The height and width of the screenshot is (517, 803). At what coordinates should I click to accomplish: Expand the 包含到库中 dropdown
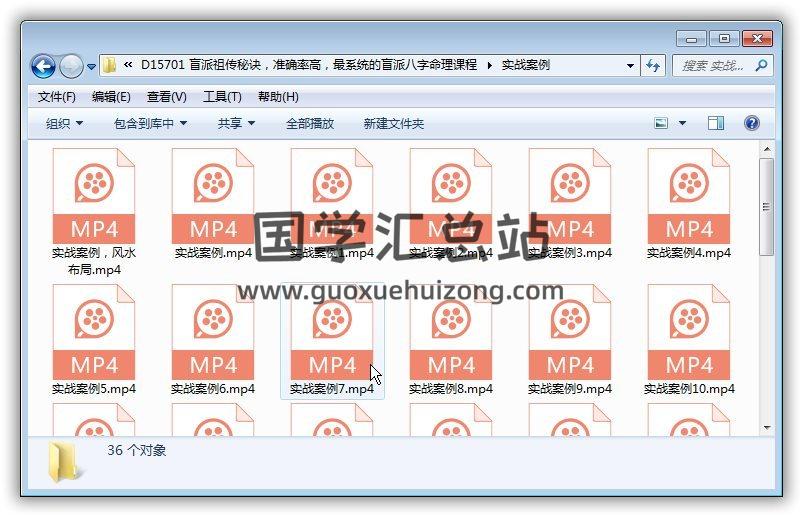point(150,123)
